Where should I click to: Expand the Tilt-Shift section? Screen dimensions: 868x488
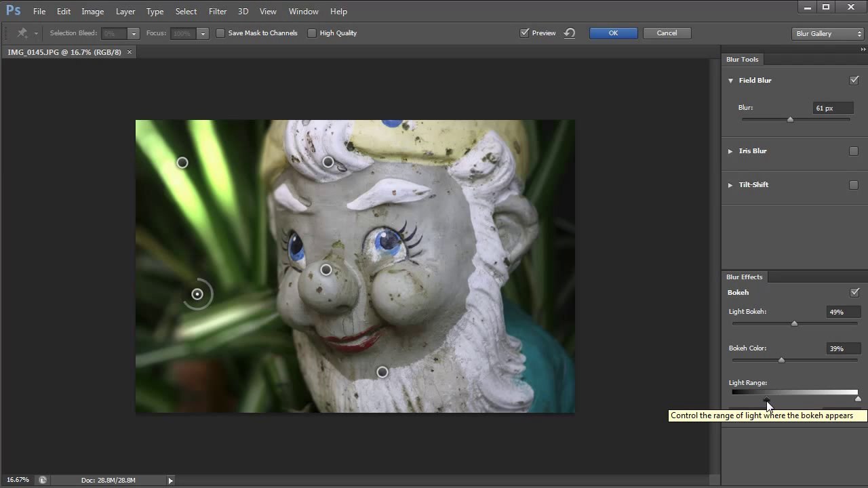point(730,185)
